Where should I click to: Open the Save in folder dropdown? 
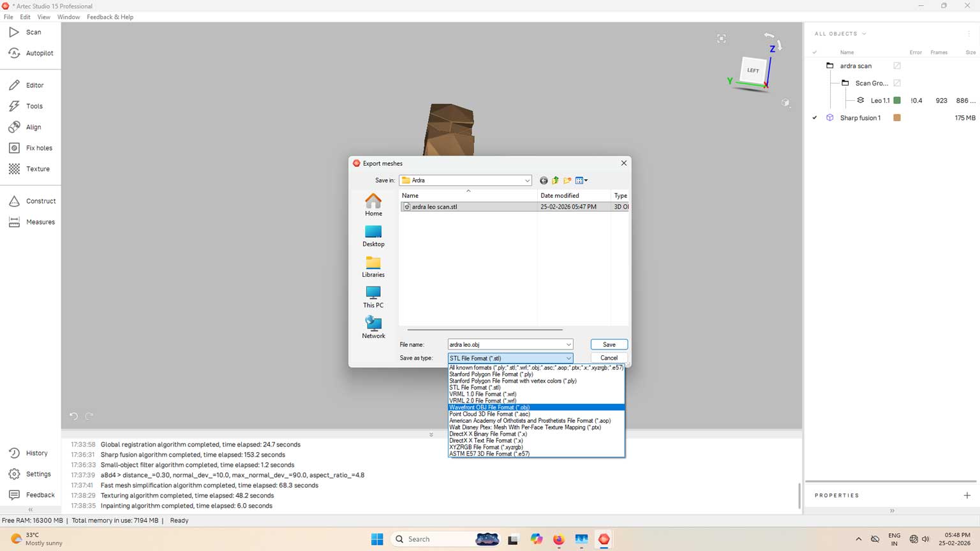pyautogui.click(x=527, y=180)
